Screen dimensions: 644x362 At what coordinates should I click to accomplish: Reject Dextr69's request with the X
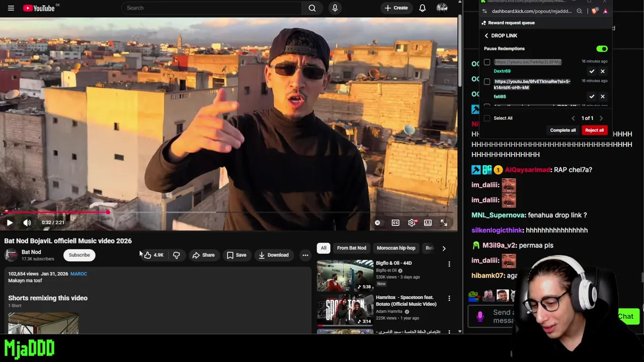pos(602,71)
